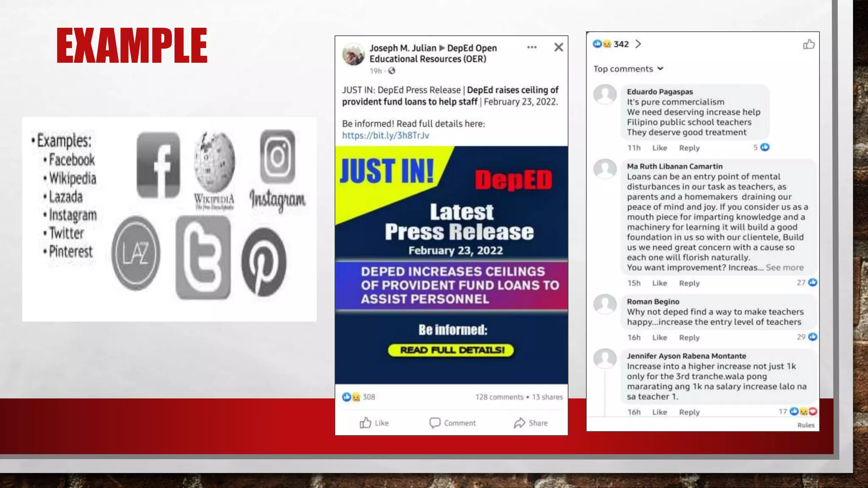868x488 pixels.
Task: Click the 128 comments count
Action: click(499, 397)
